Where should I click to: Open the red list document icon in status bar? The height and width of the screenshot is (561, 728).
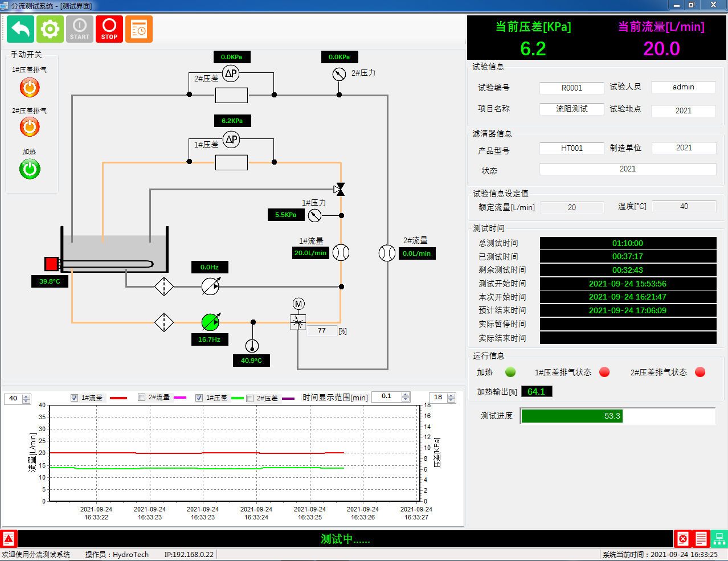(x=701, y=539)
